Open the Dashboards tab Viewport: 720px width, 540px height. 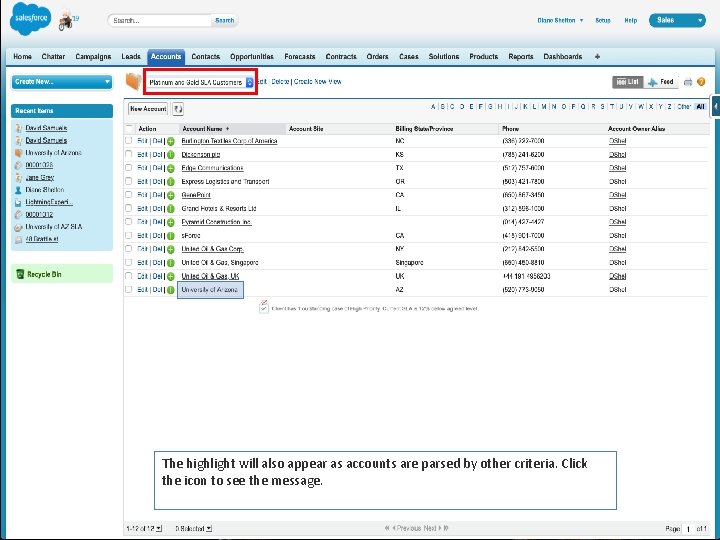pyautogui.click(x=562, y=56)
